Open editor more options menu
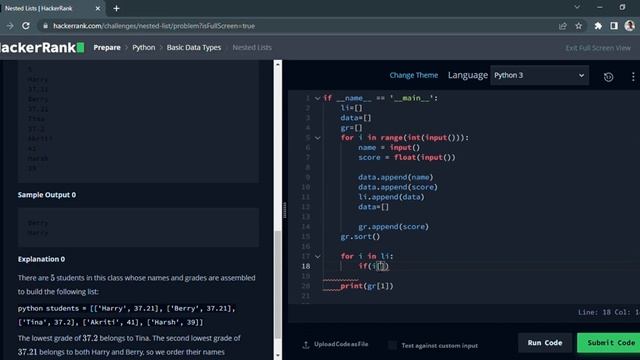 coord(633,76)
